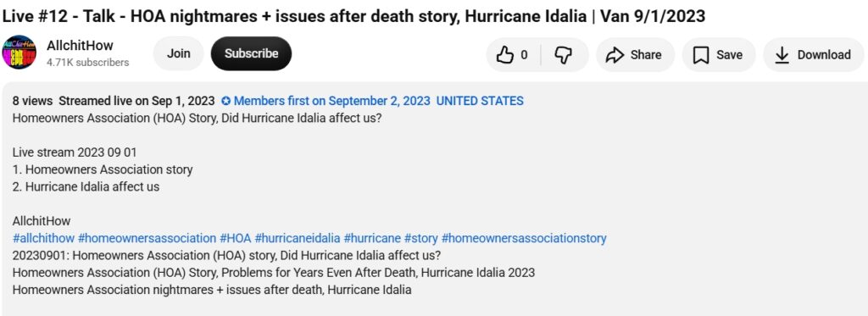Click the thumbs-up like icon
Screen dimensions: 868x316
coord(504,54)
